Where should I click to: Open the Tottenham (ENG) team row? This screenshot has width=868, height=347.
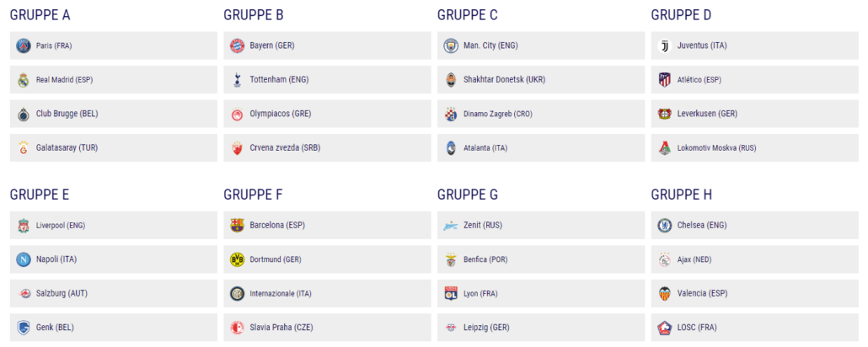click(x=327, y=80)
